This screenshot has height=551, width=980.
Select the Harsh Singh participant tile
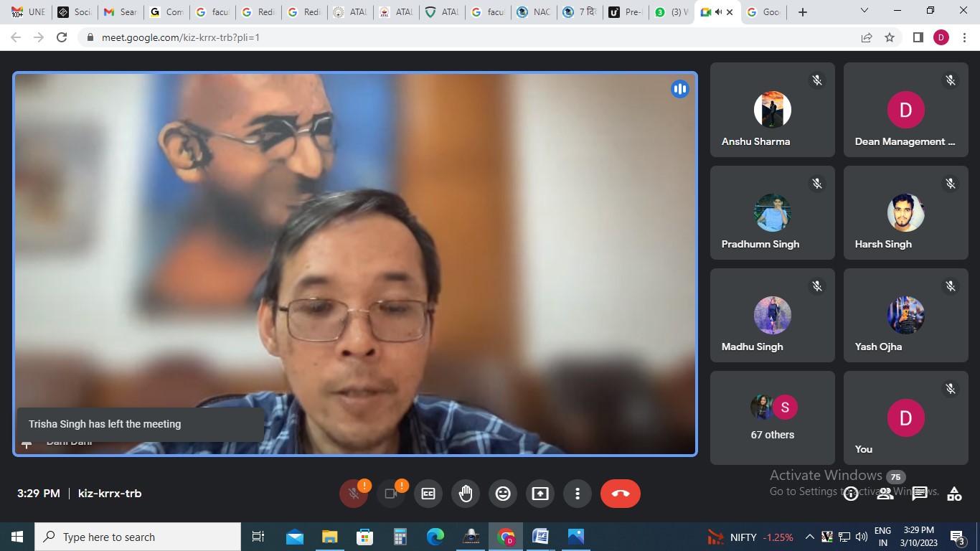(x=906, y=212)
